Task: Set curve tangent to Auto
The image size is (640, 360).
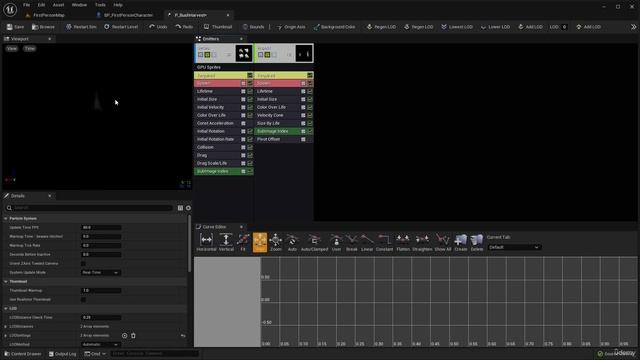Action: [292, 242]
